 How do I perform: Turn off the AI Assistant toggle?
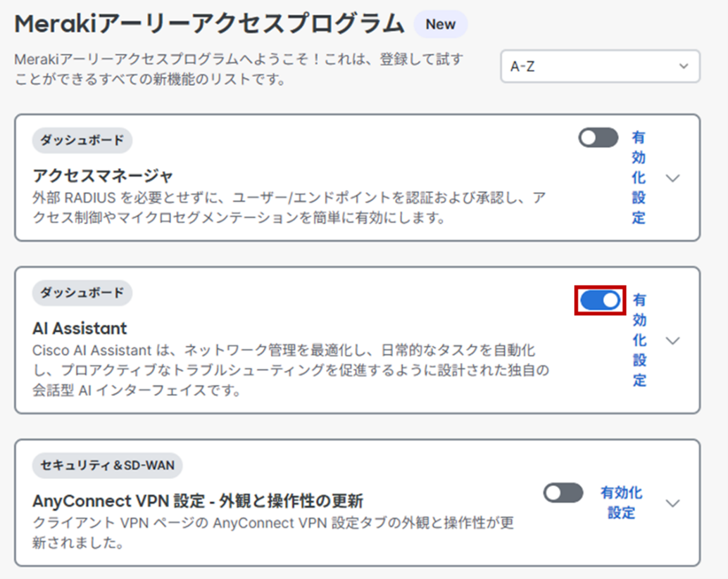click(600, 300)
